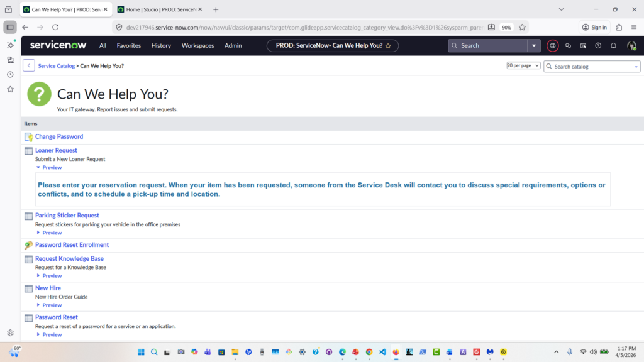Open the application scope globe picker
The height and width of the screenshot is (362, 644).
pos(553,46)
